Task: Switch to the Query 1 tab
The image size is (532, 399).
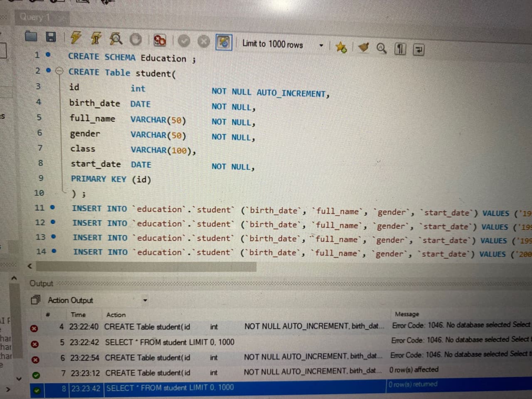Action: (x=35, y=17)
